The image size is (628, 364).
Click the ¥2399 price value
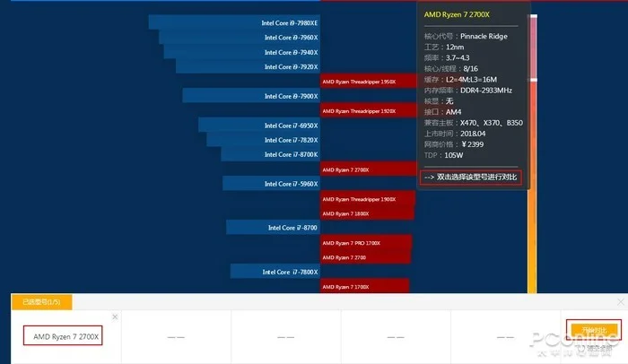tap(473, 144)
